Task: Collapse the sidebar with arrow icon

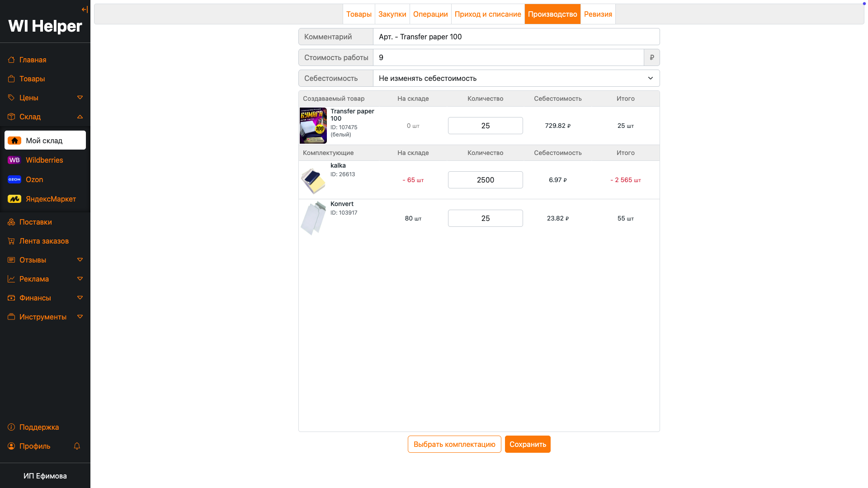Action: click(x=85, y=9)
